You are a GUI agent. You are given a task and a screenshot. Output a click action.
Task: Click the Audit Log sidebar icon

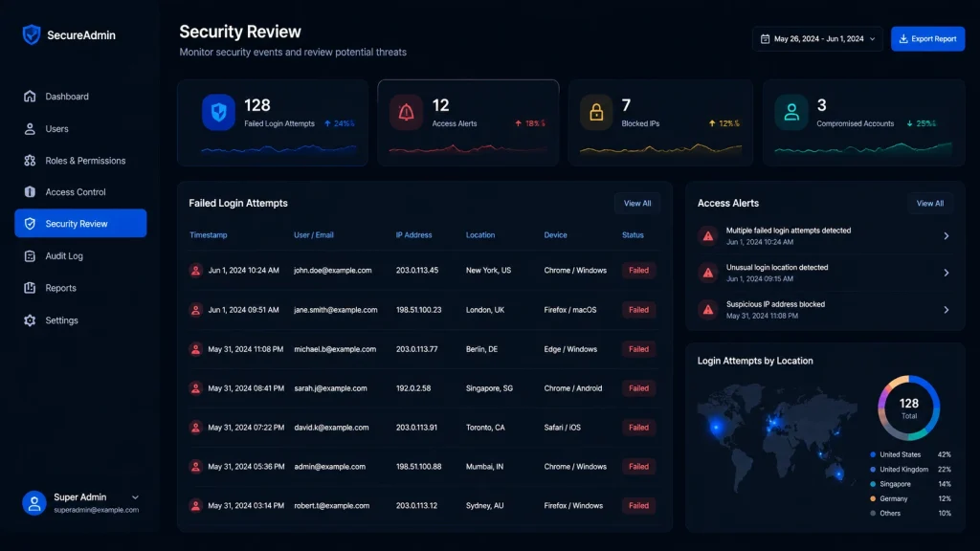pyautogui.click(x=30, y=256)
